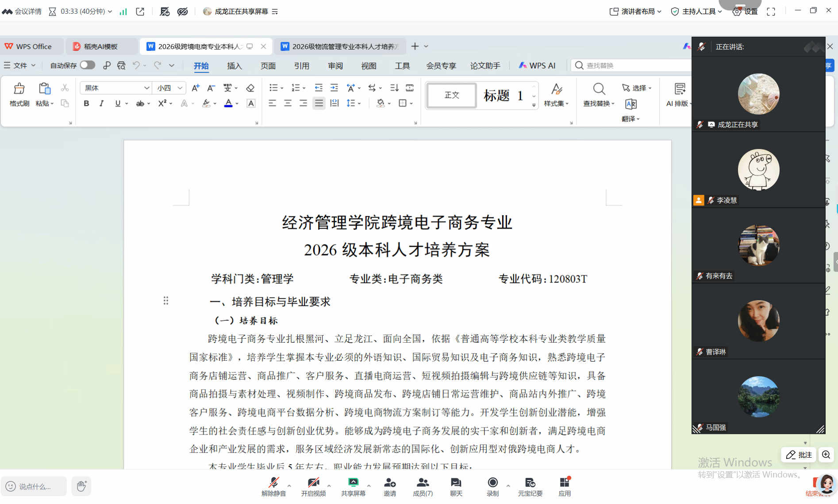Viewport: 838px width, 504px height.
Task: Toggle the character border A icon
Action: 251,103
